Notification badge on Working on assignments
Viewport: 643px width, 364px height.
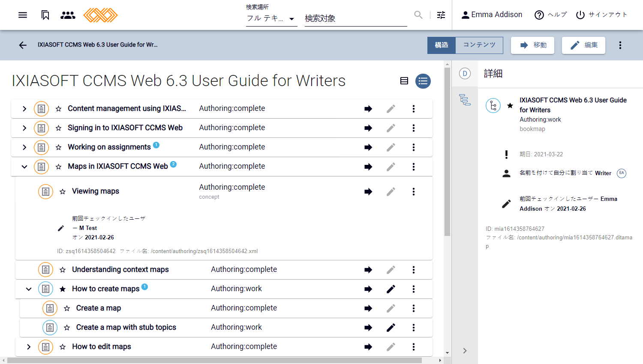(156, 145)
